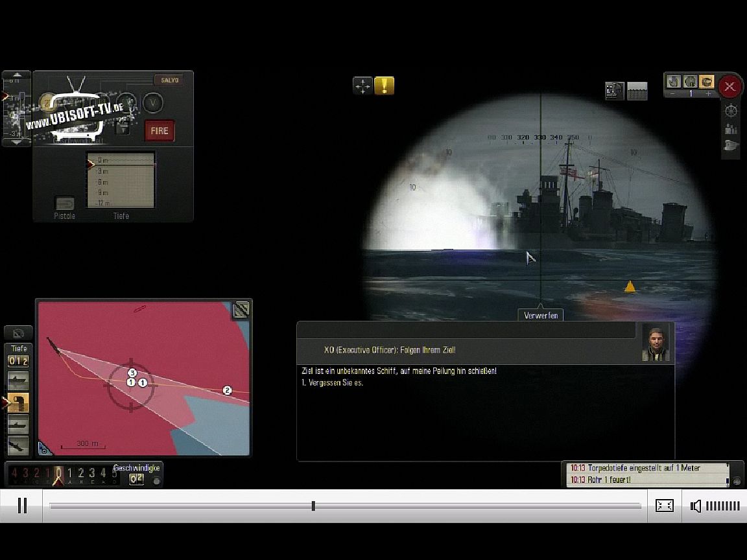Open the ship's helm wheel icon
This screenshot has width=747, height=560.
731,111
